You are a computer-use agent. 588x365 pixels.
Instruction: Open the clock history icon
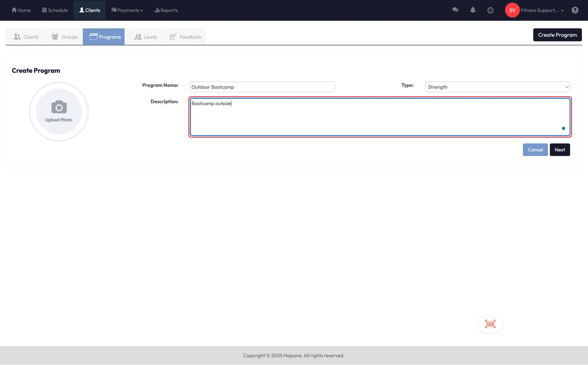click(x=490, y=10)
